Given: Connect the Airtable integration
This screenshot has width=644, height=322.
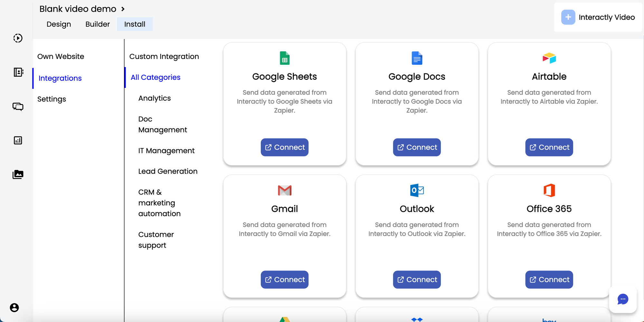Looking at the screenshot, I should pyautogui.click(x=549, y=147).
